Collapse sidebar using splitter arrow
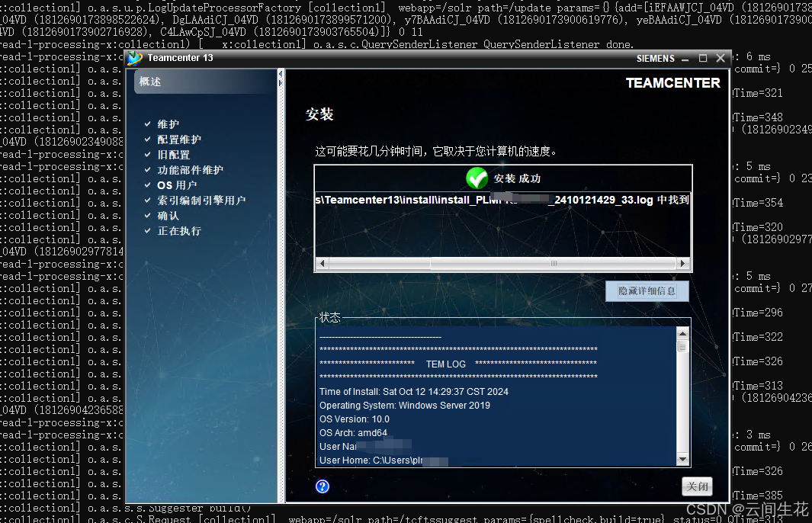This screenshot has height=523, width=812. [x=281, y=74]
